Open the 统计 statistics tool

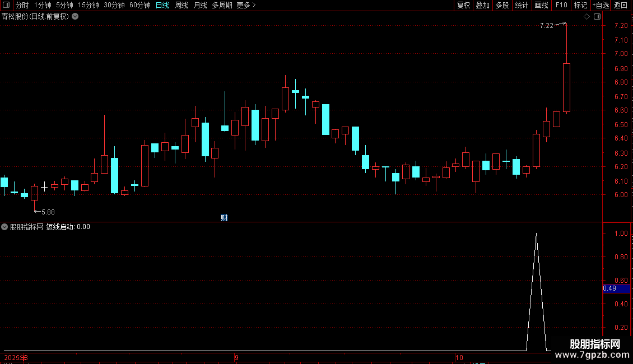(x=522, y=5)
